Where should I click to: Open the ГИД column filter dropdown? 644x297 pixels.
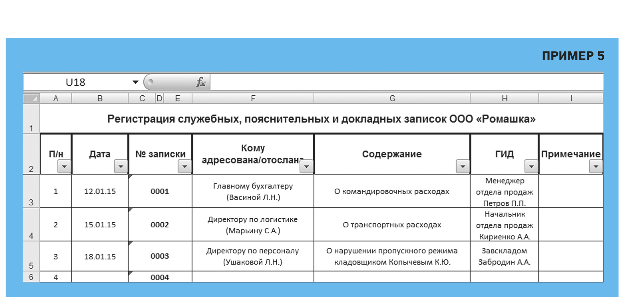531,167
